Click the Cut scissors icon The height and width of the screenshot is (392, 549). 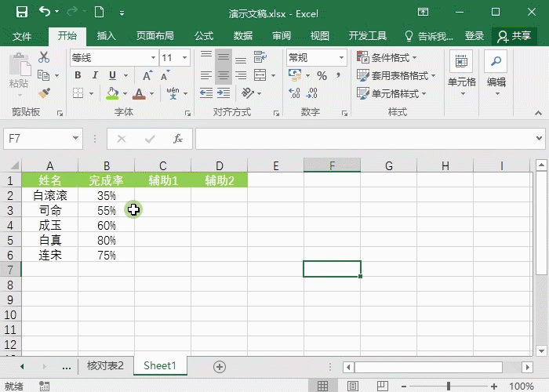pyautogui.click(x=44, y=57)
